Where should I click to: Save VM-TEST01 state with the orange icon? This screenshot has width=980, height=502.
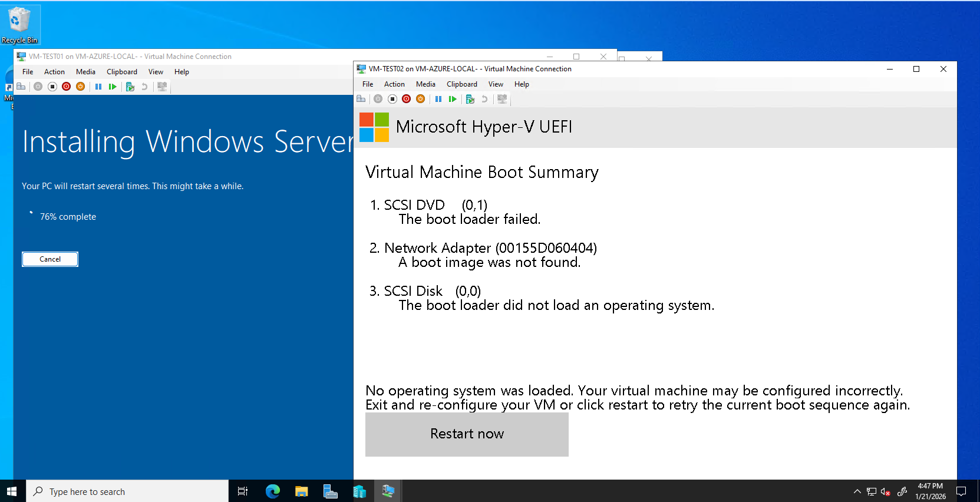point(81,87)
